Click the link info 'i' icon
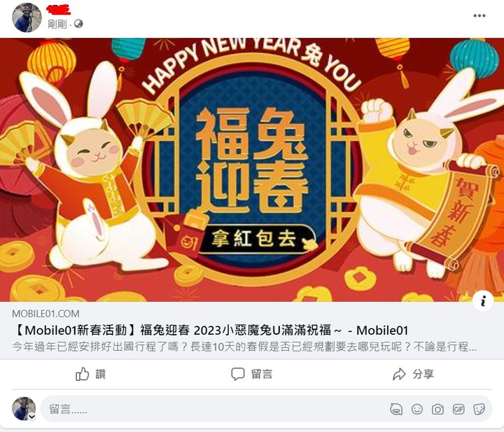This screenshot has width=504, height=432. click(x=483, y=301)
